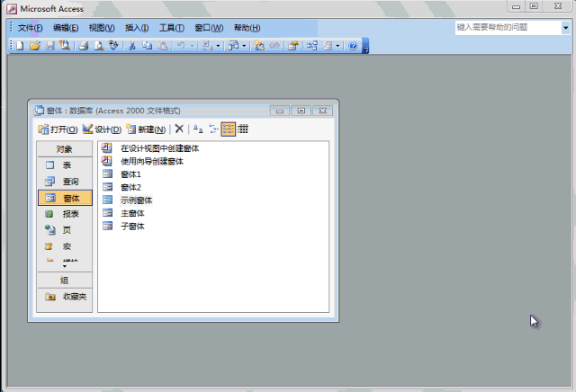The width and height of the screenshot is (576, 392).
Task: Click the 键入需要帮助的问题 input box
Action: 508,28
